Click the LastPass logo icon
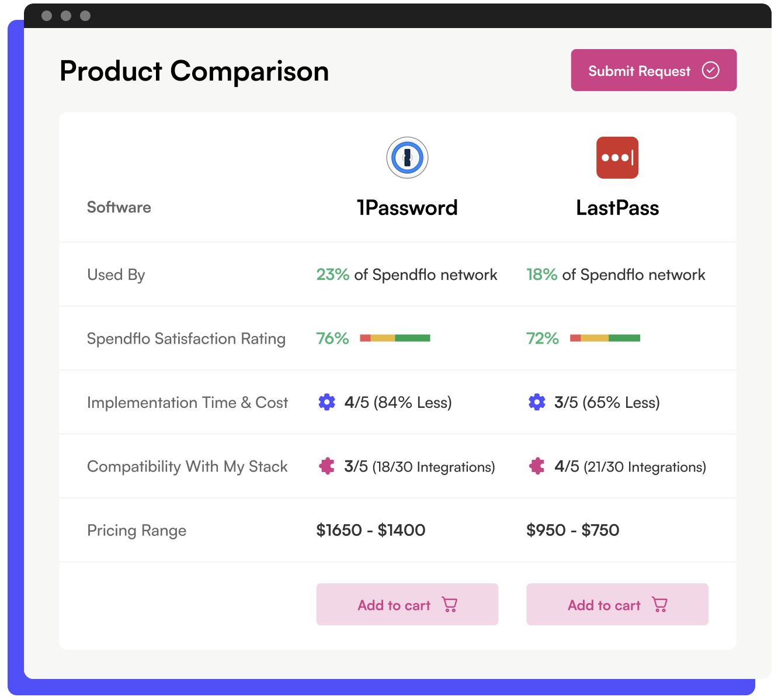778x700 pixels. coord(617,158)
